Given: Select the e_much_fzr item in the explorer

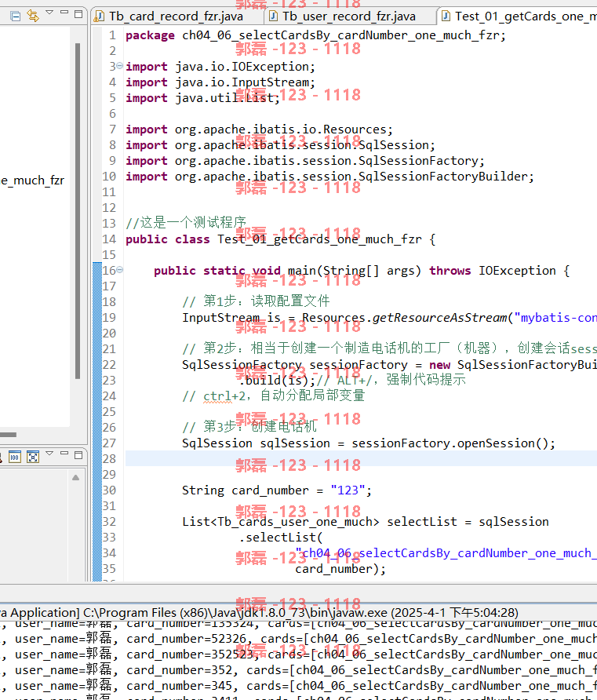Looking at the screenshot, I should pos(32,180).
